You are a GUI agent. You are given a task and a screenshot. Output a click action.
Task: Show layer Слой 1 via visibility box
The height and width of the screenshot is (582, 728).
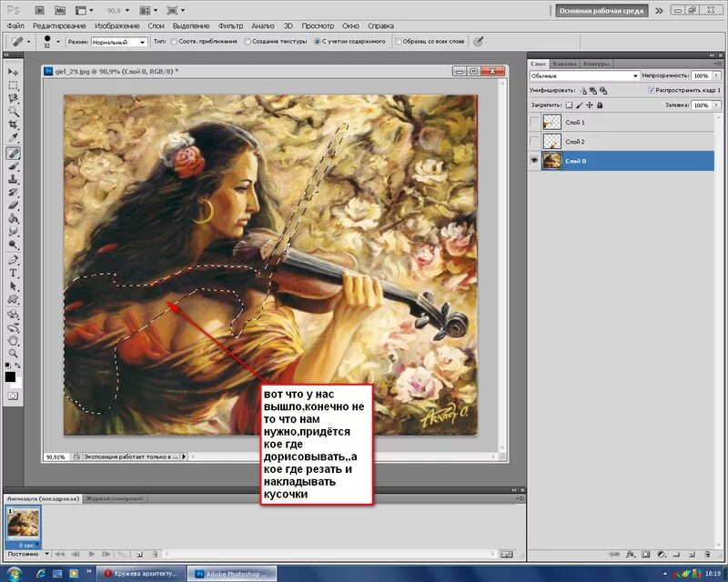click(x=534, y=123)
